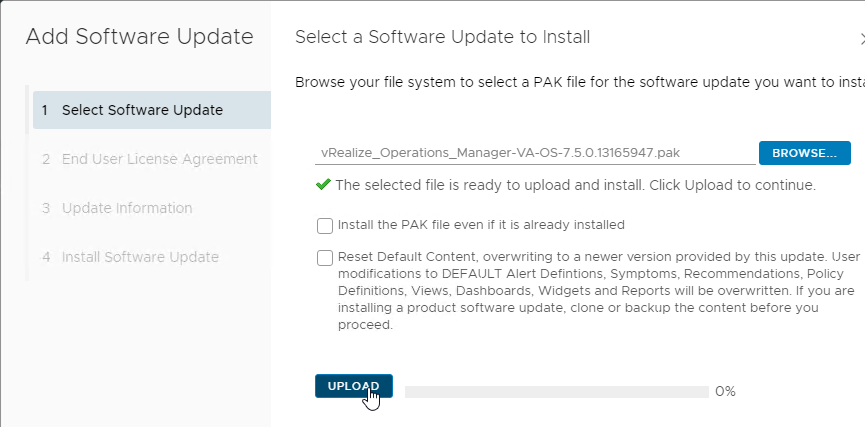865x427 pixels.
Task: Click the green checkmark status icon
Action: click(323, 184)
